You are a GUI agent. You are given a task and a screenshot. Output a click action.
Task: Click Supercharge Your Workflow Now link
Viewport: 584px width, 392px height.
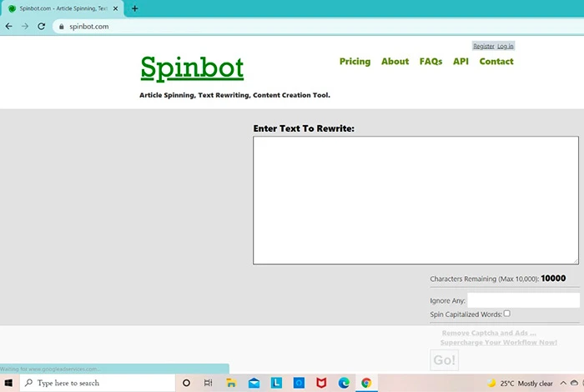tap(499, 343)
